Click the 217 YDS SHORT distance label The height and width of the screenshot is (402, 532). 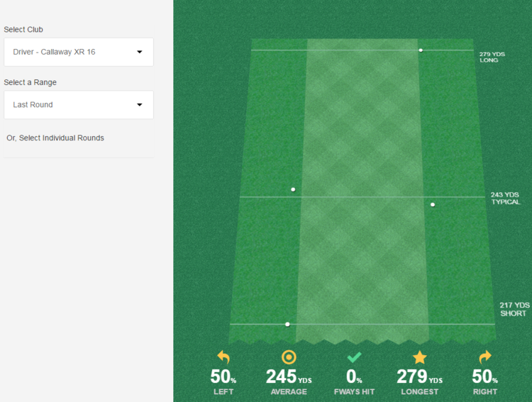pyautogui.click(x=514, y=309)
